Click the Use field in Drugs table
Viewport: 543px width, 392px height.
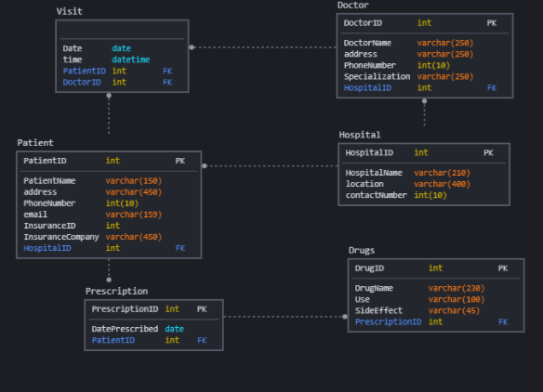tap(363, 300)
